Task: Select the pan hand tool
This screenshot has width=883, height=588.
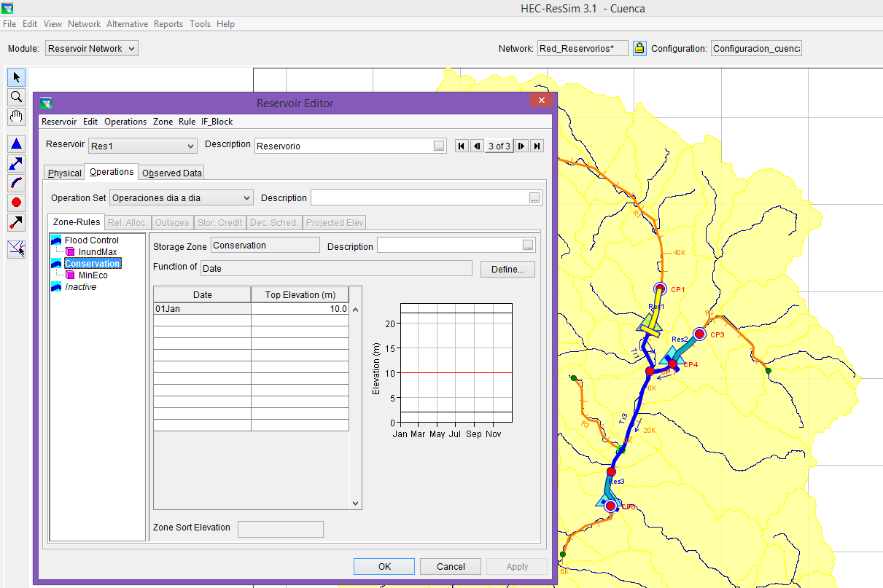Action: pos(16,116)
